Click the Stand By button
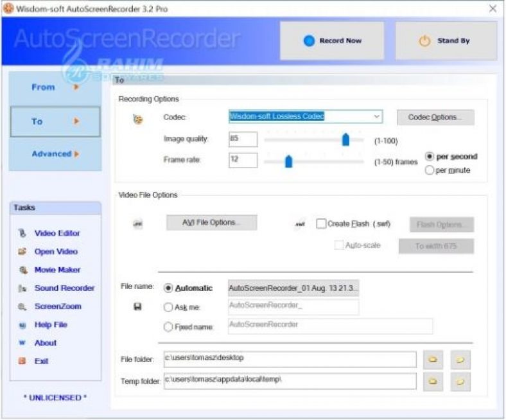The width and height of the screenshot is (506, 420). point(446,40)
